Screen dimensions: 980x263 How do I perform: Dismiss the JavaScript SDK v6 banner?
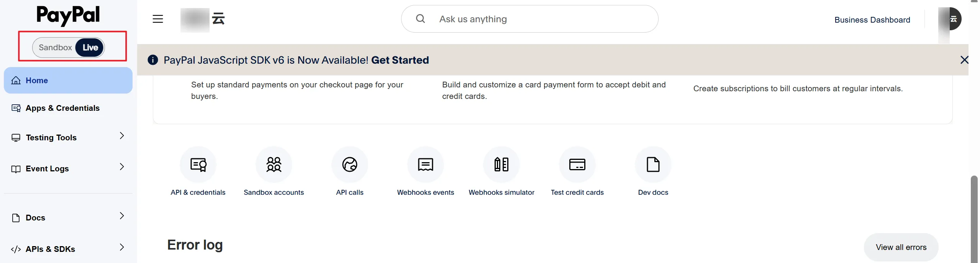pos(964,60)
